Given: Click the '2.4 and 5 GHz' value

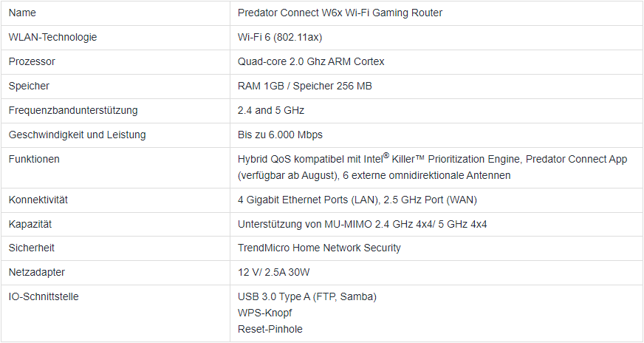Looking at the screenshot, I should (x=271, y=110).
